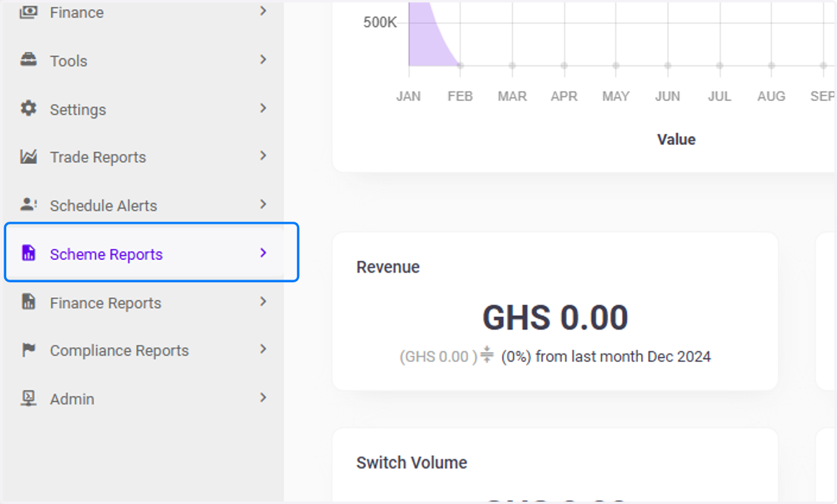The width and height of the screenshot is (837, 504).
Task: Open the Settings menu item
Action: (144, 109)
